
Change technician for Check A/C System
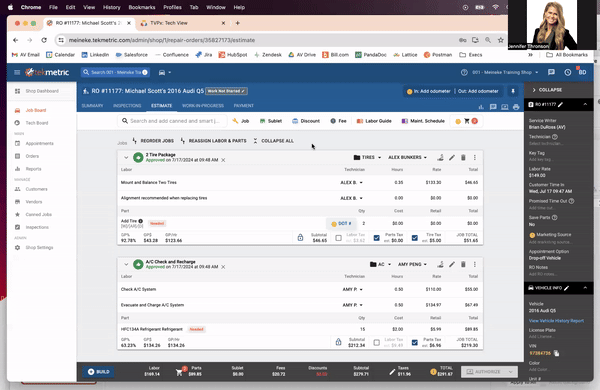[x=352, y=289]
